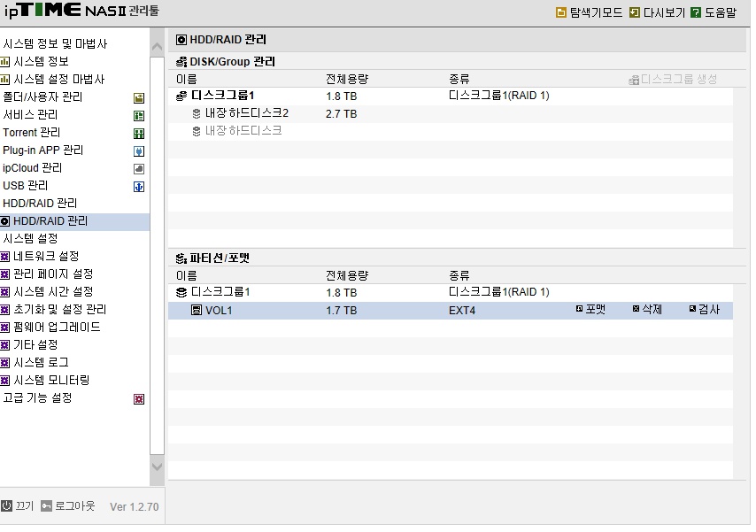
Task: Click 로그아웃 to log out
Action: point(68,506)
